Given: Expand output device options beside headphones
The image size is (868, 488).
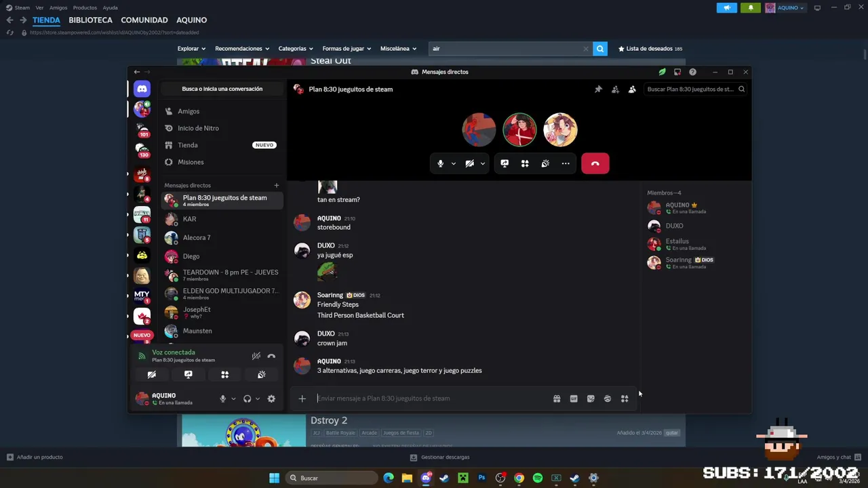Looking at the screenshot, I should tap(258, 399).
